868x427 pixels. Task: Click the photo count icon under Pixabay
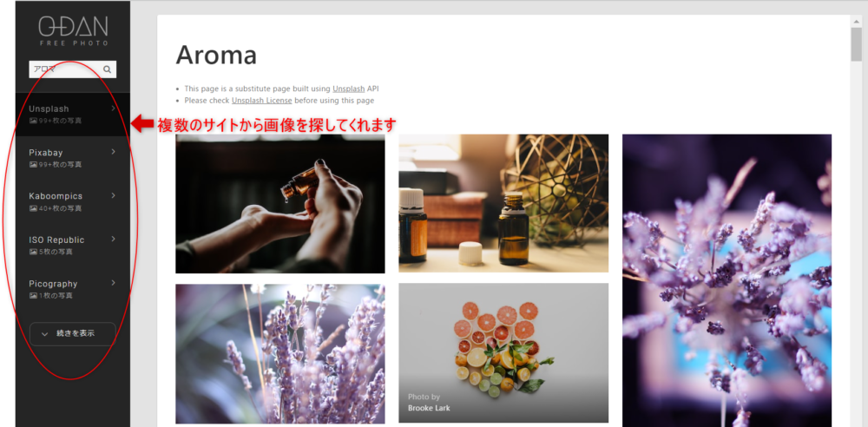coord(33,165)
